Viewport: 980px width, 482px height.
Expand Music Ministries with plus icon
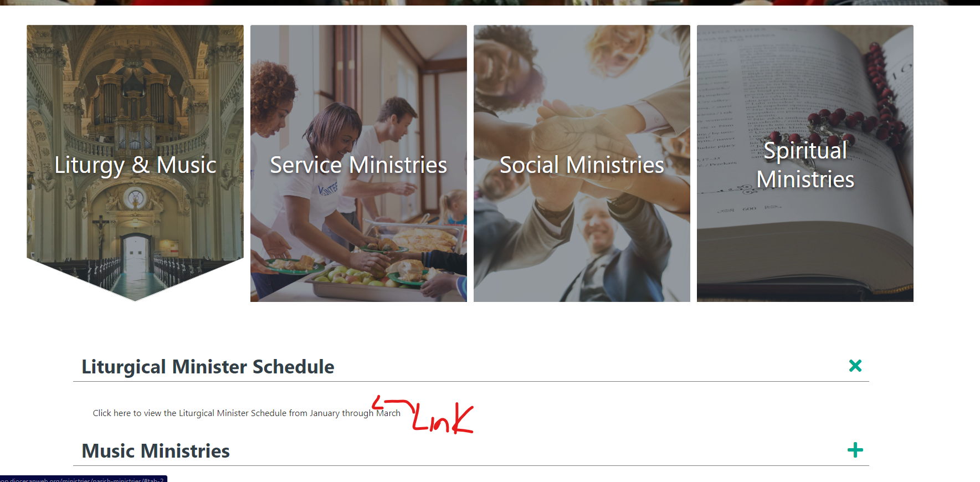tap(855, 450)
